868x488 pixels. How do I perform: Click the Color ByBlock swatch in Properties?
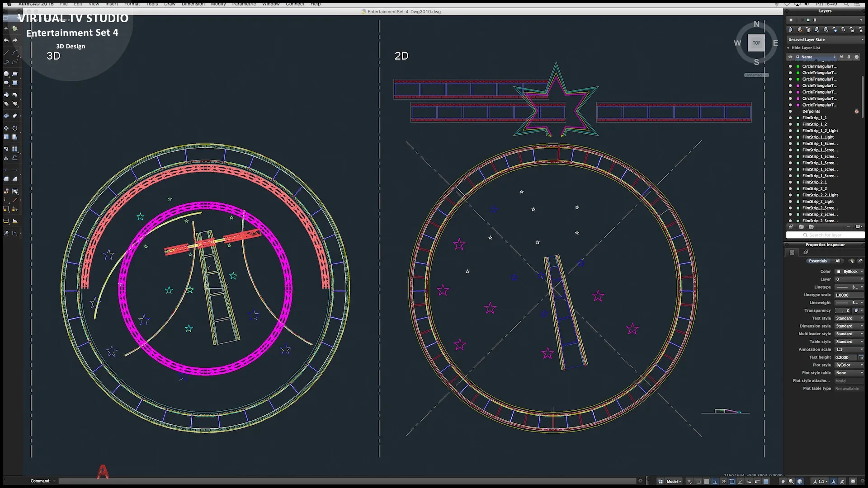[839, 272]
